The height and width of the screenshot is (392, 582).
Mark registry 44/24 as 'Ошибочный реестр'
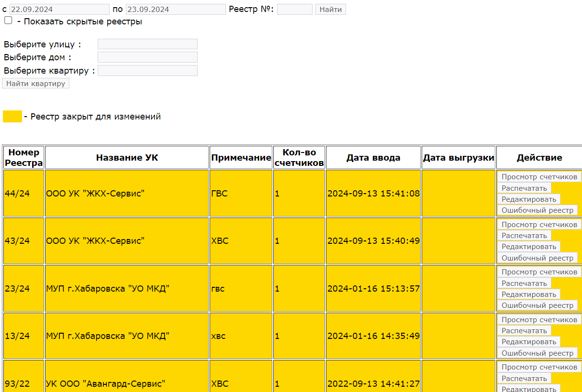(537, 210)
